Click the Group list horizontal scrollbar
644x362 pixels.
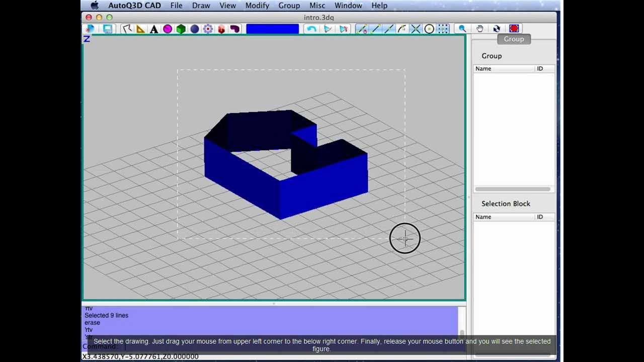pos(513,189)
